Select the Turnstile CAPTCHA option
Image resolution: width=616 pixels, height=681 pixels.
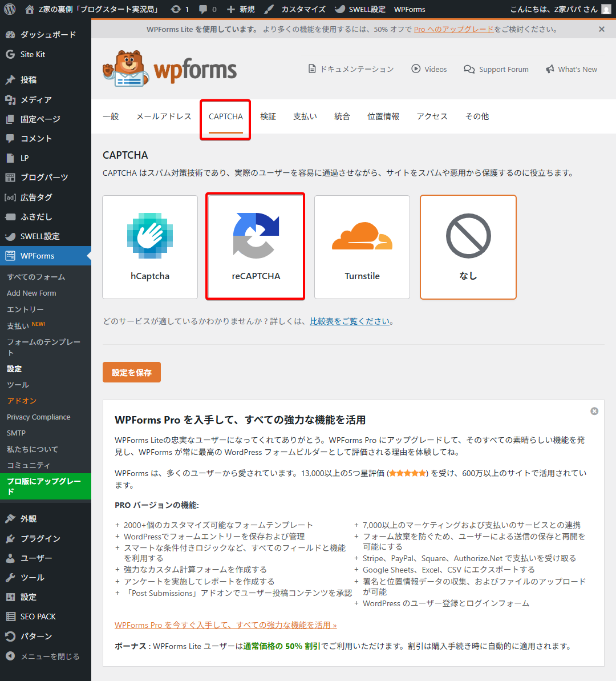point(362,247)
